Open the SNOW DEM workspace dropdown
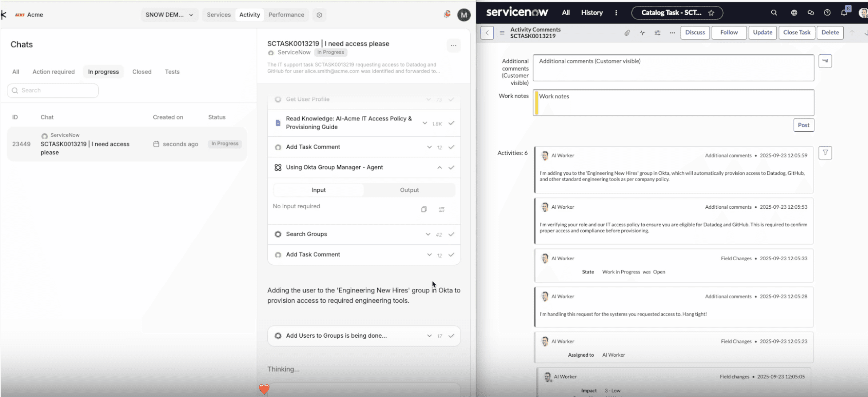 (x=169, y=15)
